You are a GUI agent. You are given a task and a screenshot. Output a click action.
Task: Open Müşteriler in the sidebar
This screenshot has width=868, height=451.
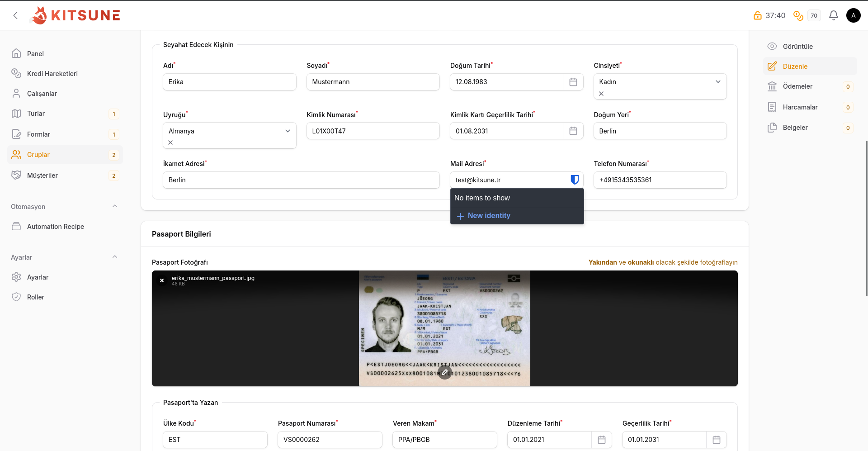coord(65,176)
